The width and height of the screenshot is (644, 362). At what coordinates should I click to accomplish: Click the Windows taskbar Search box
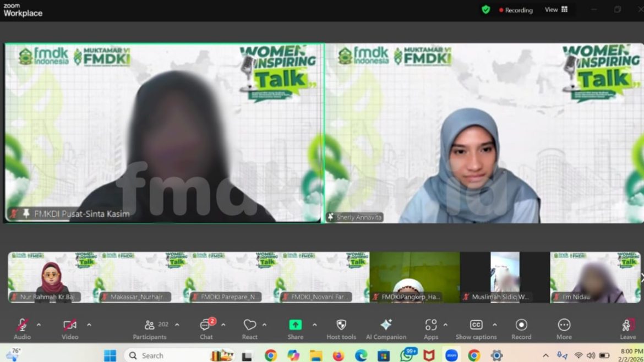click(165, 355)
